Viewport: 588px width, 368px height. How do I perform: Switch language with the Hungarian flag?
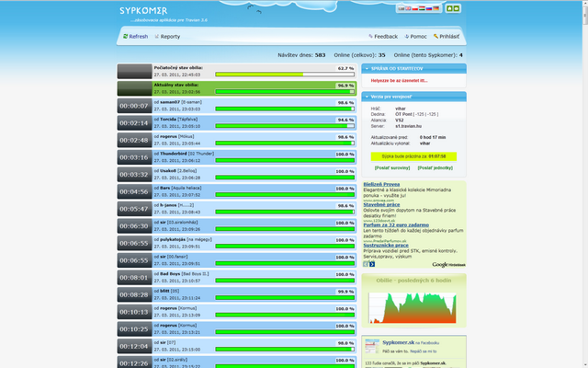tap(422, 8)
